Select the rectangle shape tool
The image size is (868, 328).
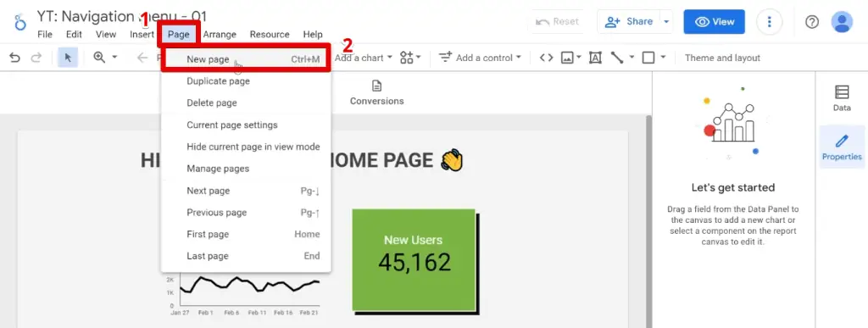[x=648, y=58]
